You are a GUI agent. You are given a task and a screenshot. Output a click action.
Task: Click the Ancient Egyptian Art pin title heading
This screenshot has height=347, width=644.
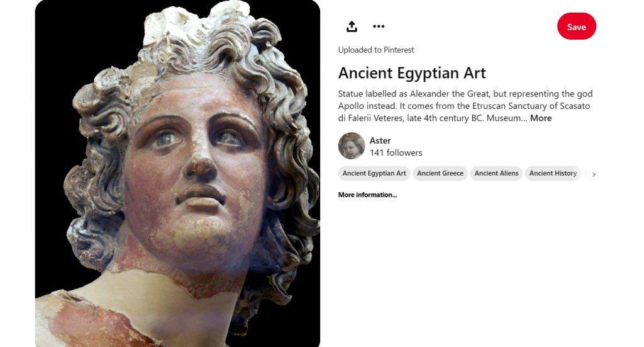[x=412, y=73]
